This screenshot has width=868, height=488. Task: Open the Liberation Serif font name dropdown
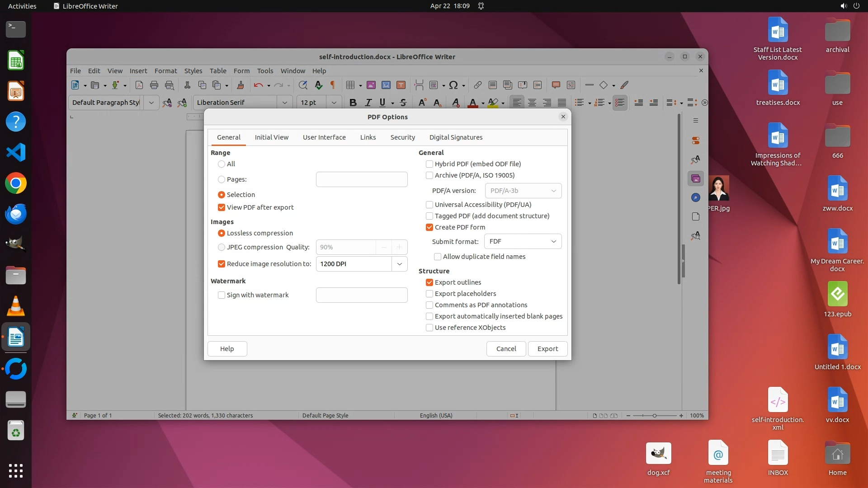click(284, 103)
